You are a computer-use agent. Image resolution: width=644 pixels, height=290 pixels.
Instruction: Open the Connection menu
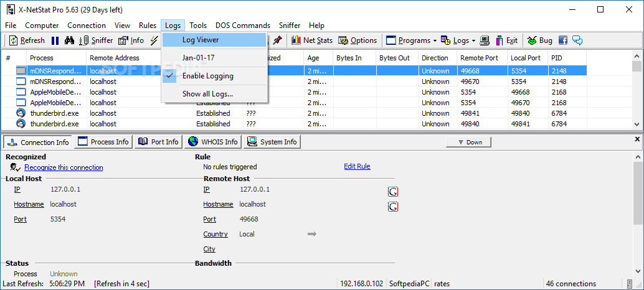[x=87, y=26]
